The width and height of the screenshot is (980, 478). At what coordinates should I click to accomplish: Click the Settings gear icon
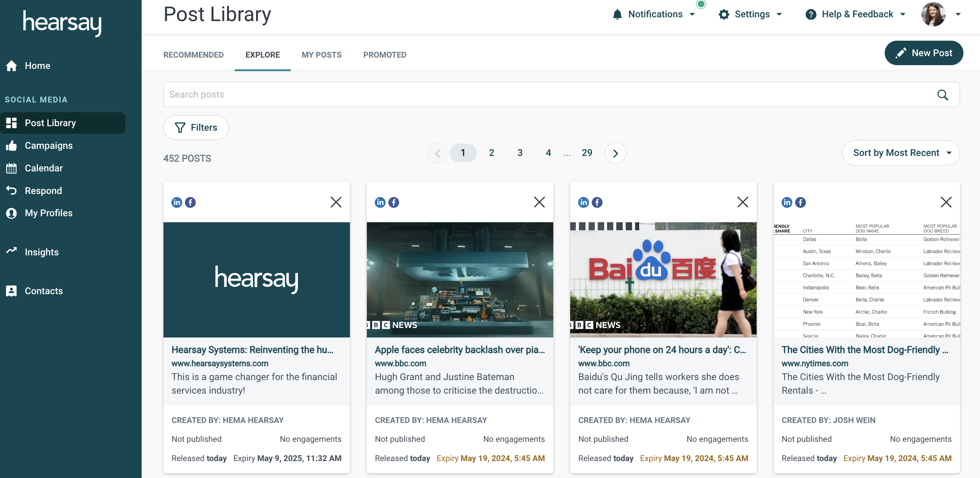(724, 14)
